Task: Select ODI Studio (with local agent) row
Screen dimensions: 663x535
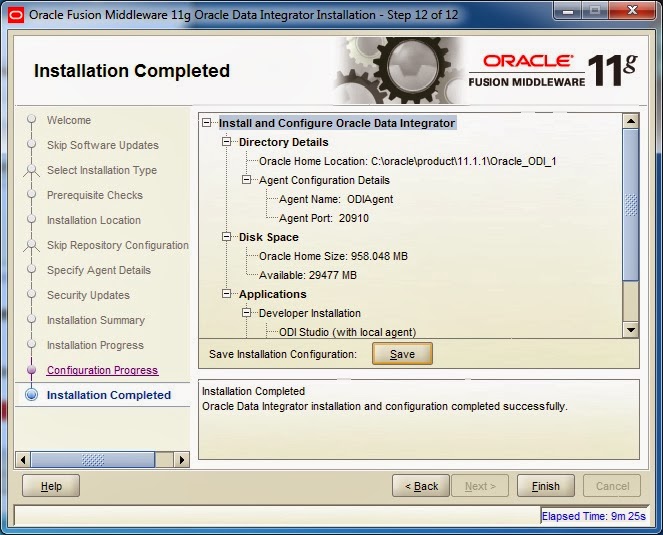Action: (348, 332)
